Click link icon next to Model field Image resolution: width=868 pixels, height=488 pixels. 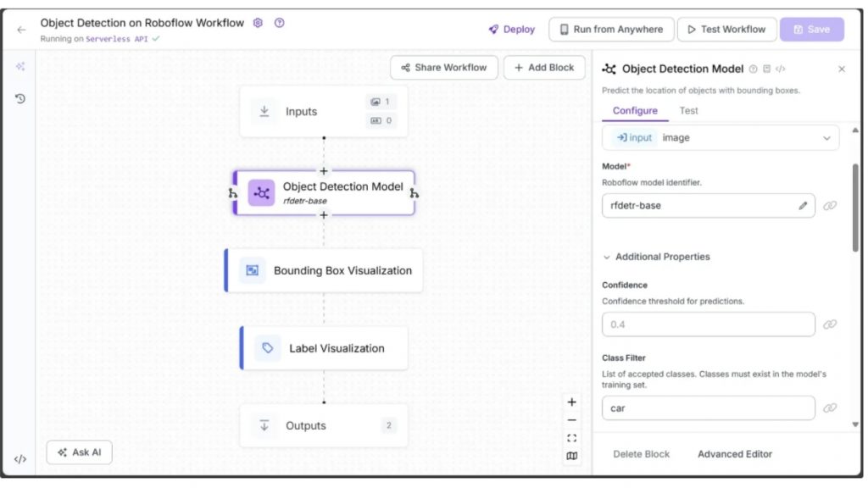coord(830,206)
